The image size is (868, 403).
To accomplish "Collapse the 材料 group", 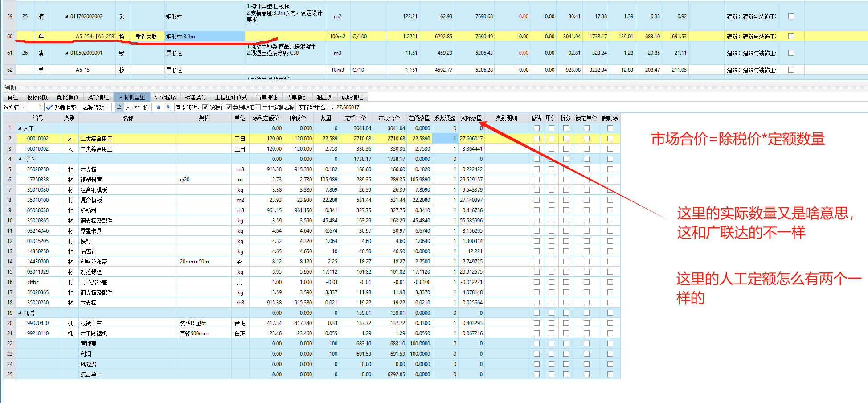I will 20,159.
